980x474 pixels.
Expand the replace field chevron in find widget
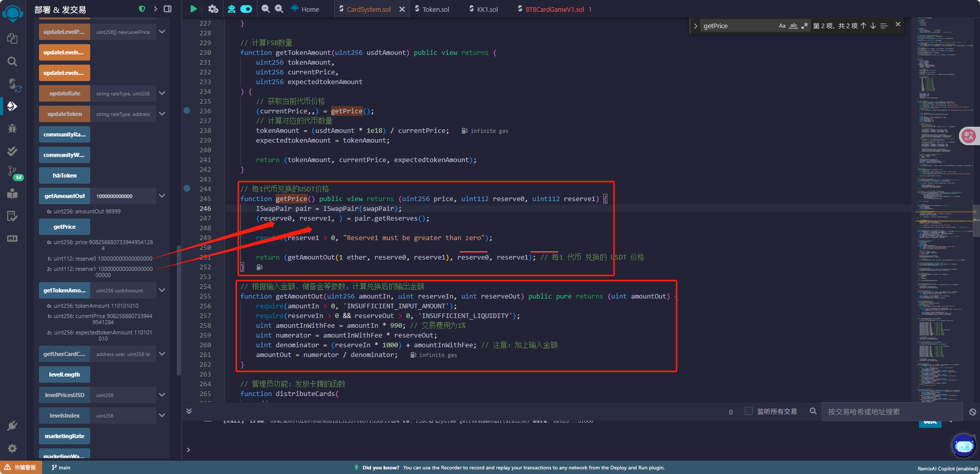click(696, 26)
